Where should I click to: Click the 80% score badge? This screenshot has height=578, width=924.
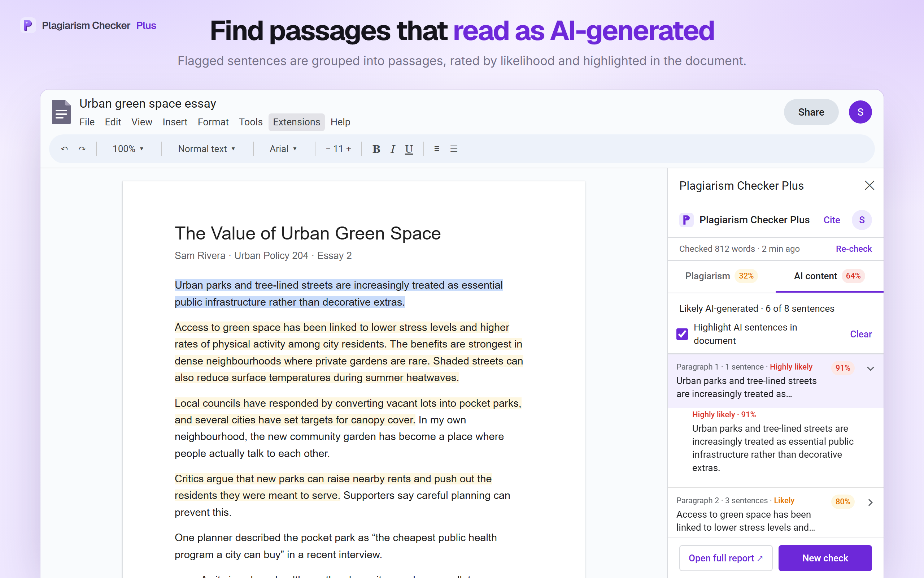[x=842, y=501]
